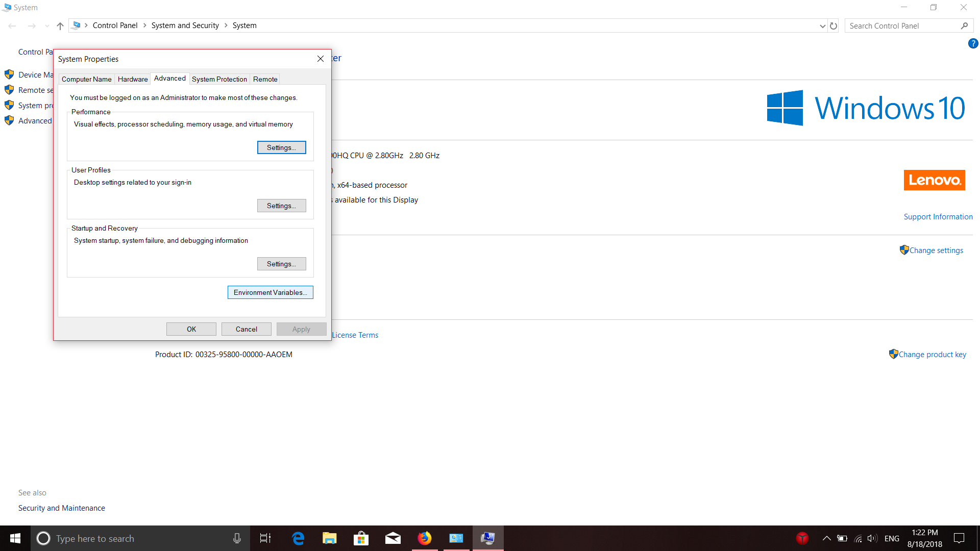Switch to the Hardware tab

133,79
